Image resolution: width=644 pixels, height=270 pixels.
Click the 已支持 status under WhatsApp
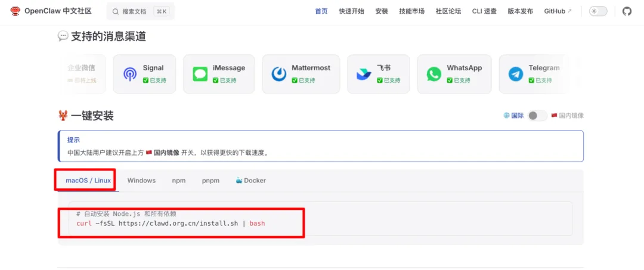[459, 80]
